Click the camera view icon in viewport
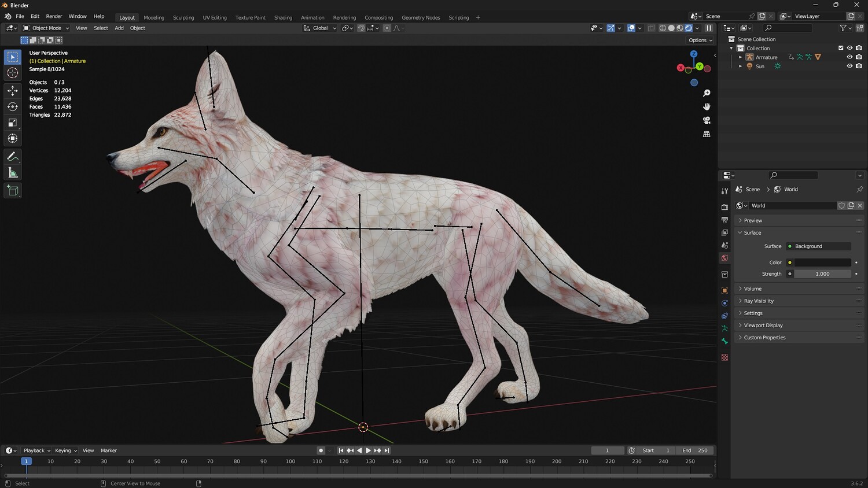The image size is (868, 488). point(707,120)
